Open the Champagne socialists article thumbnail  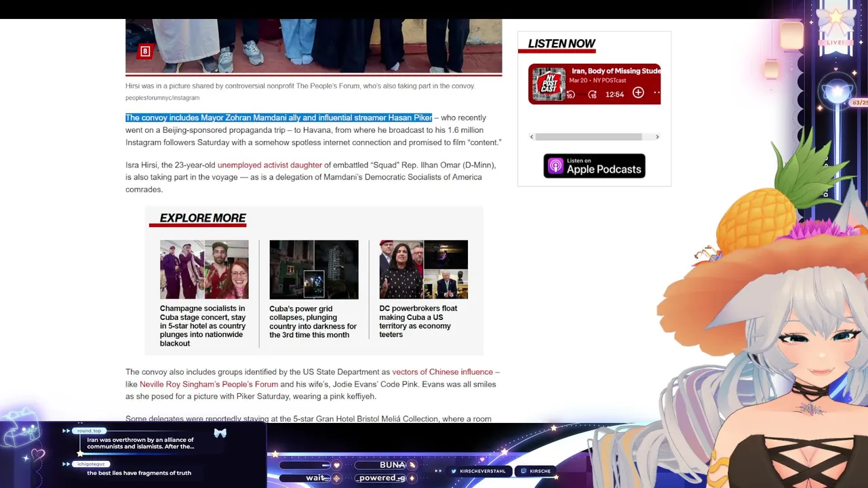(204, 269)
